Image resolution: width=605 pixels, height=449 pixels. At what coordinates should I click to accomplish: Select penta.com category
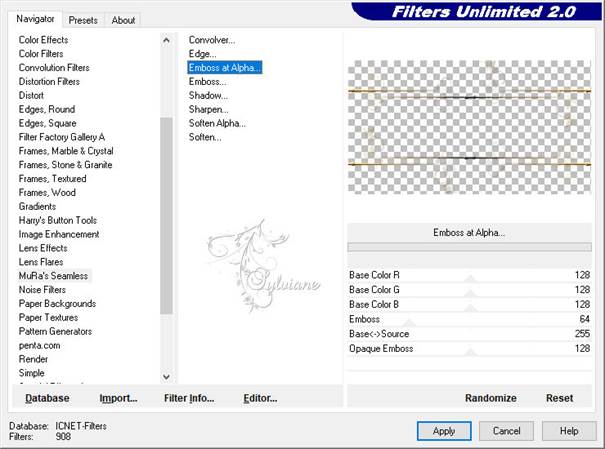(x=39, y=345)
